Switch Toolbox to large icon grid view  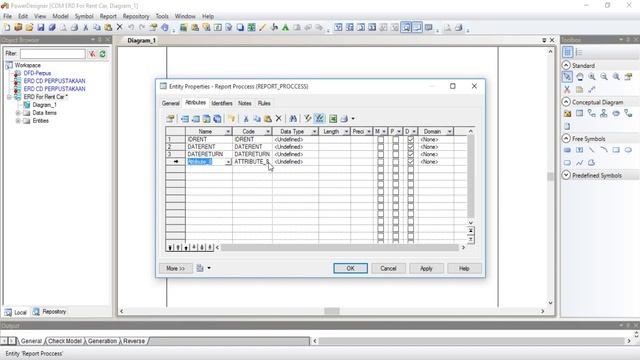pyautogui.click(x=567, y=52)
